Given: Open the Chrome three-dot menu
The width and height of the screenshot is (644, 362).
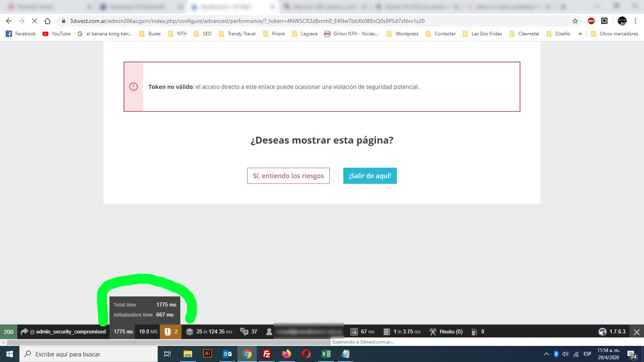Looking at the screenshot, I should click(636, 21).
